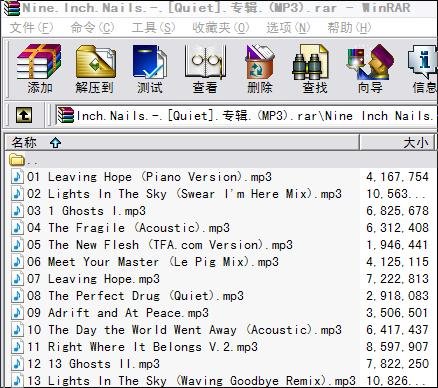Open the 文件(F) menu
The width and height of the screenshot is (438, 388).
[x=31, y=28]
